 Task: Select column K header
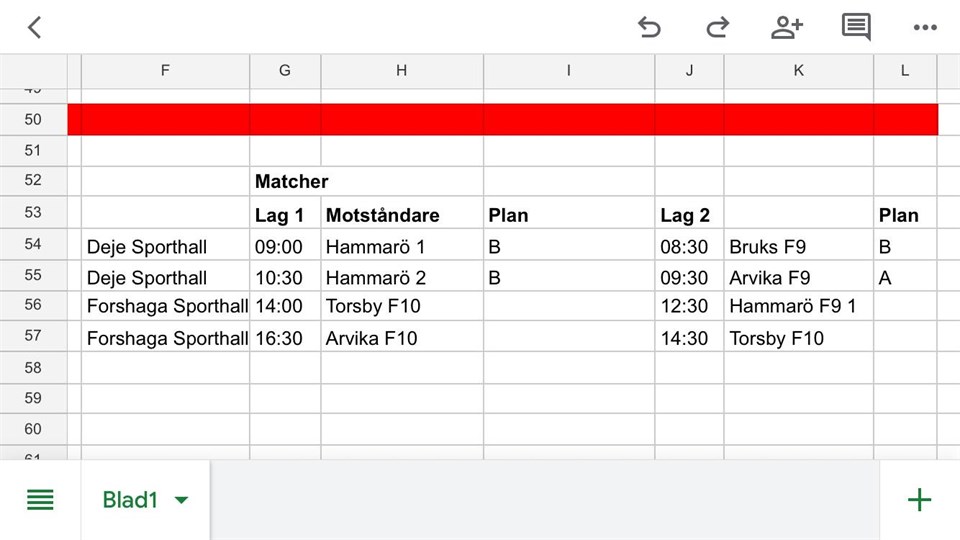pos(798,70)
